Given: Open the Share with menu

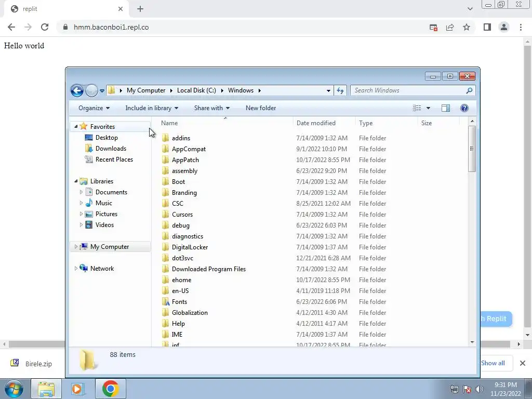Looking at the screenshot, I should point(212,108).
